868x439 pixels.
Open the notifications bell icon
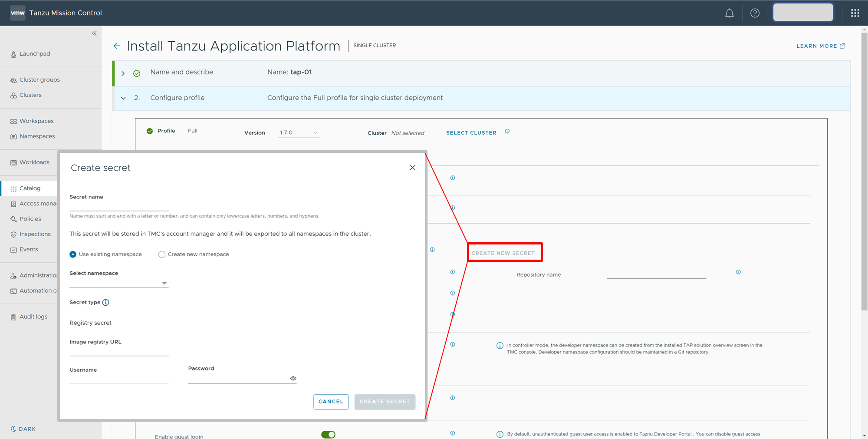coord(729,13)
